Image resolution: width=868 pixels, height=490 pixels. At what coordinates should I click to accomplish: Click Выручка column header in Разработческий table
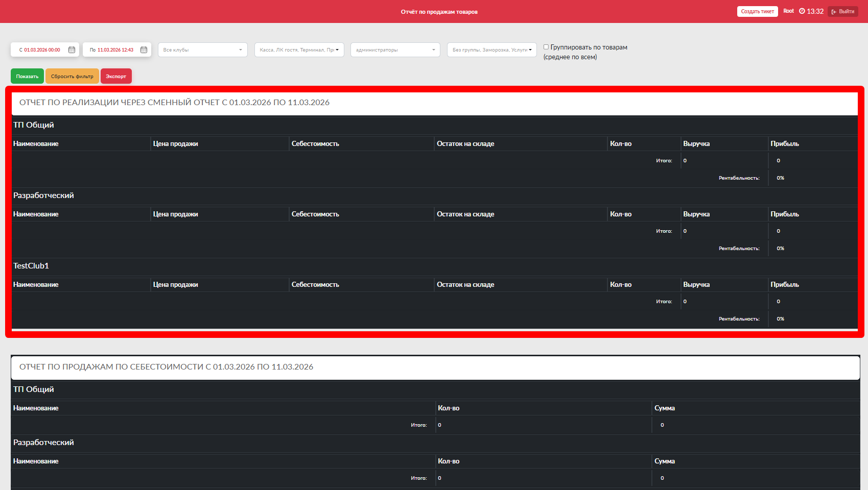tap(696, 214)
